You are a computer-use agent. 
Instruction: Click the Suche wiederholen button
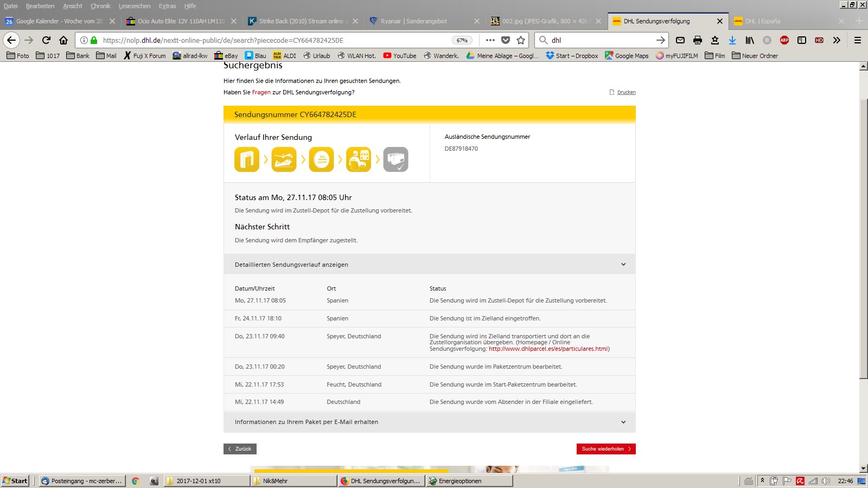(x=606, y=449)
